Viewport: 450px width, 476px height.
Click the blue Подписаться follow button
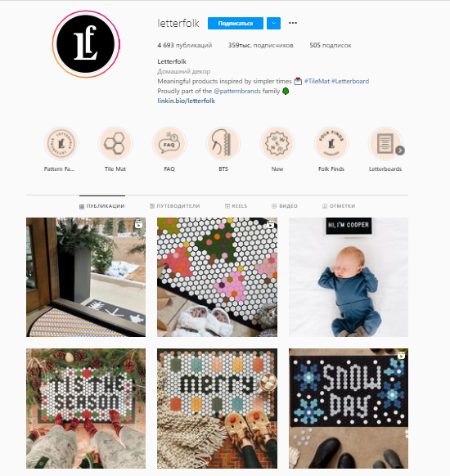pyautogui.click(x=236, y=24)
